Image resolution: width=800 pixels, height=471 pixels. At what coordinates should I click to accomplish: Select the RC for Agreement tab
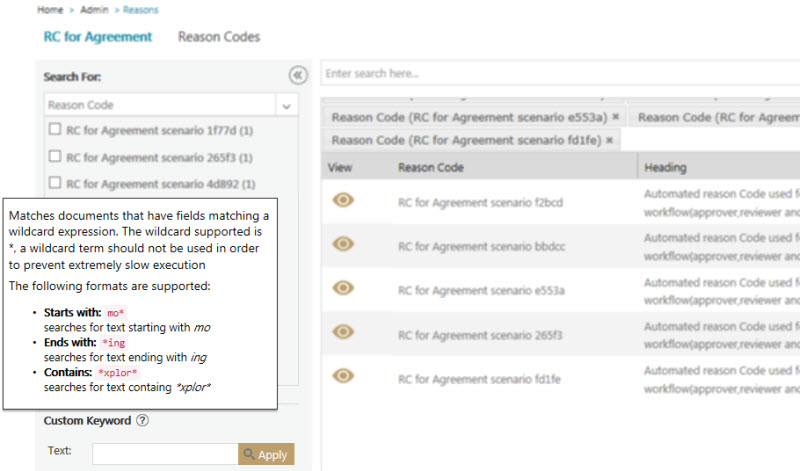(98, 37)
